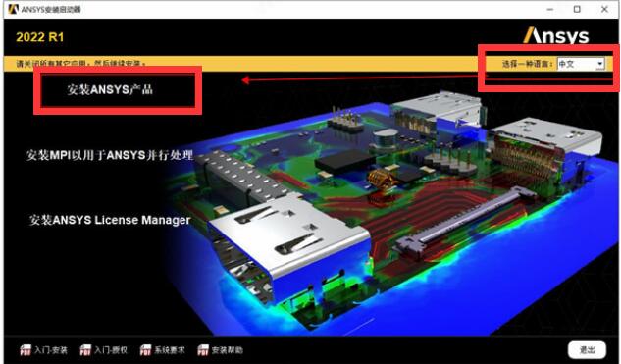This screenshot has height=364, width=621.
Task: Maximize the ANSYS installer window
Action: pyautogui.click(x=577, y=9)
